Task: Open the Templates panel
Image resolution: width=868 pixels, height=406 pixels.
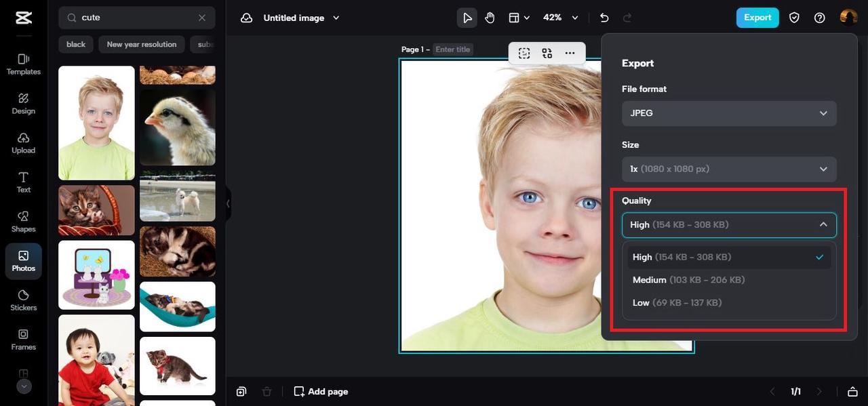Action: [x=24, y=64]
